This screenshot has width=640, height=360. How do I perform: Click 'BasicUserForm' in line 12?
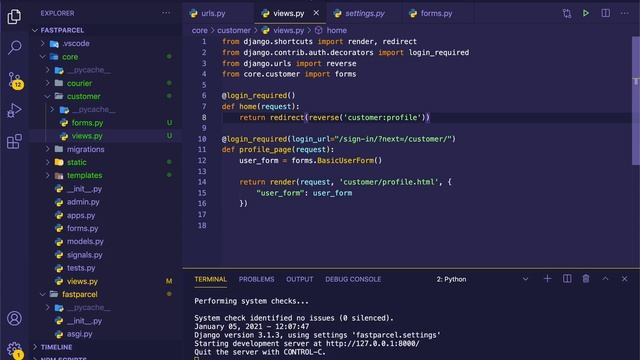(345, 160)
